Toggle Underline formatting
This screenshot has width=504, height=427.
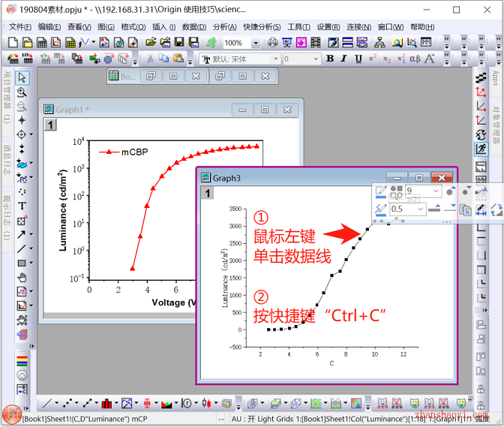358,59
